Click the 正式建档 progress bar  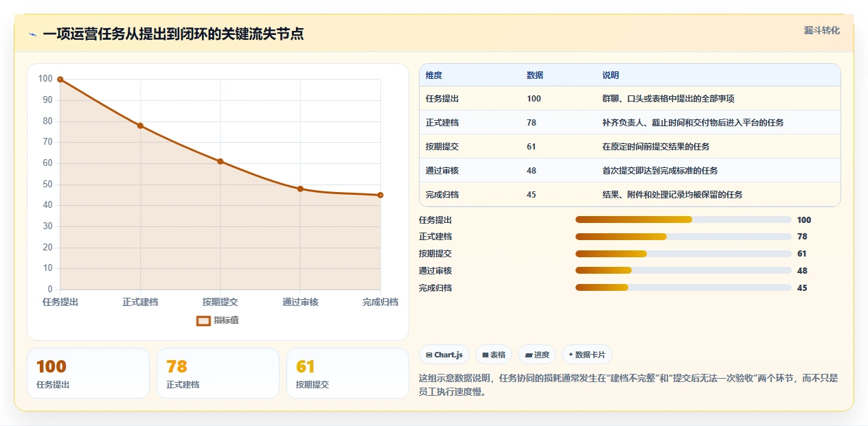tap(683, 237)
